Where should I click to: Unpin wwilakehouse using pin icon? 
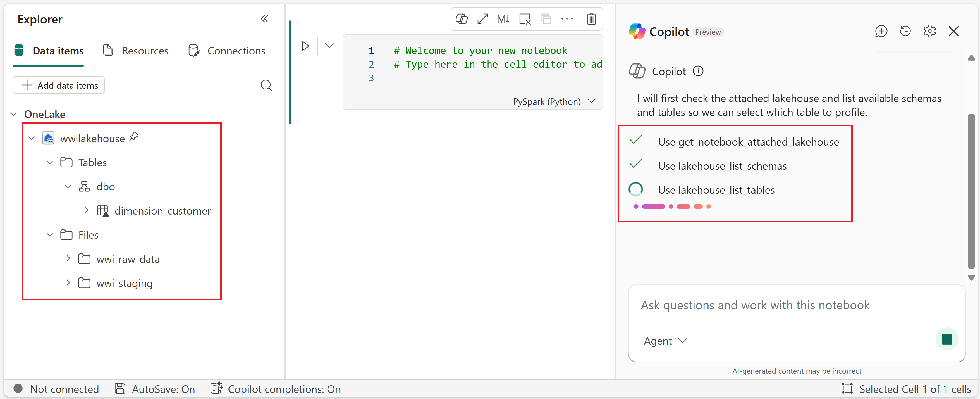coord(134,137)
